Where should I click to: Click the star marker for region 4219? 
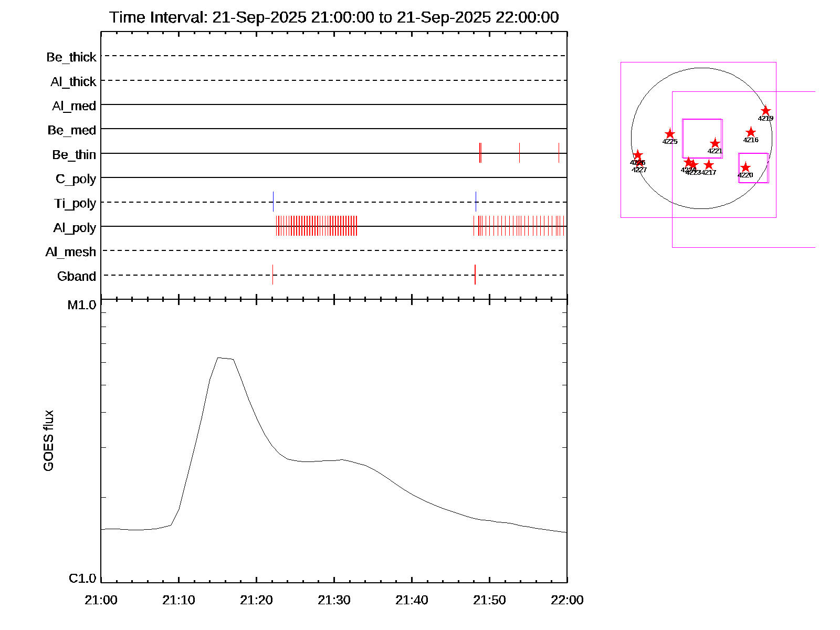[765, 111]
